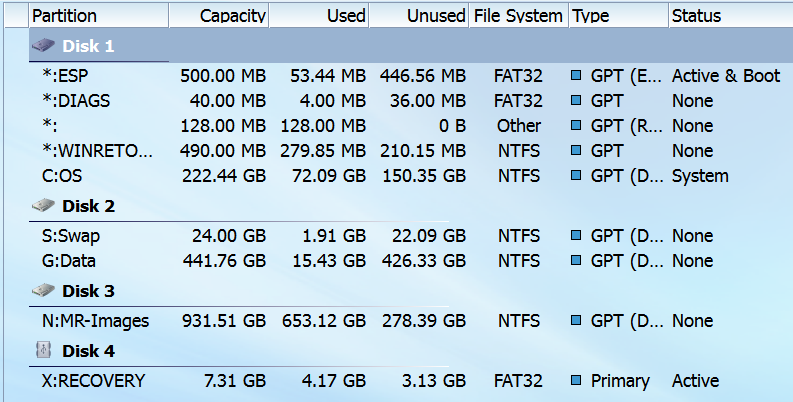Click the type square icon for X:RECOVERY
Screen dimensions: 793x402
tap(576, 381)
